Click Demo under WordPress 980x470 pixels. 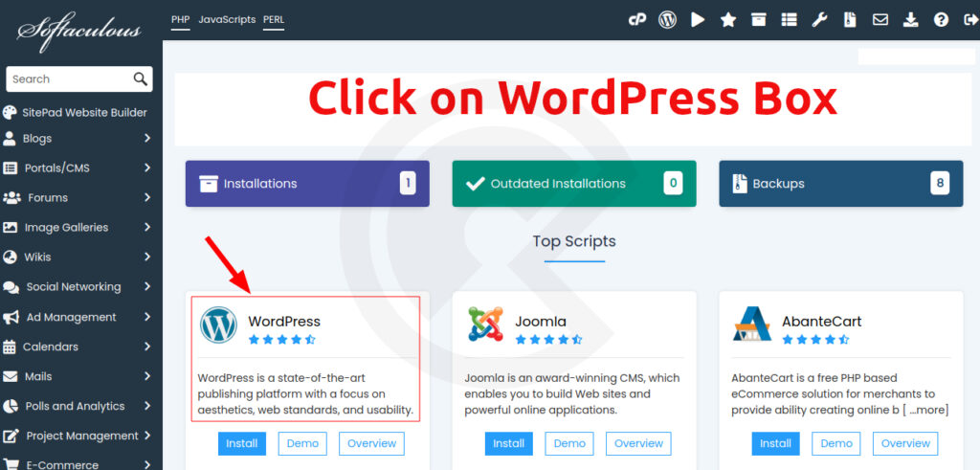[x=302, y=444]
